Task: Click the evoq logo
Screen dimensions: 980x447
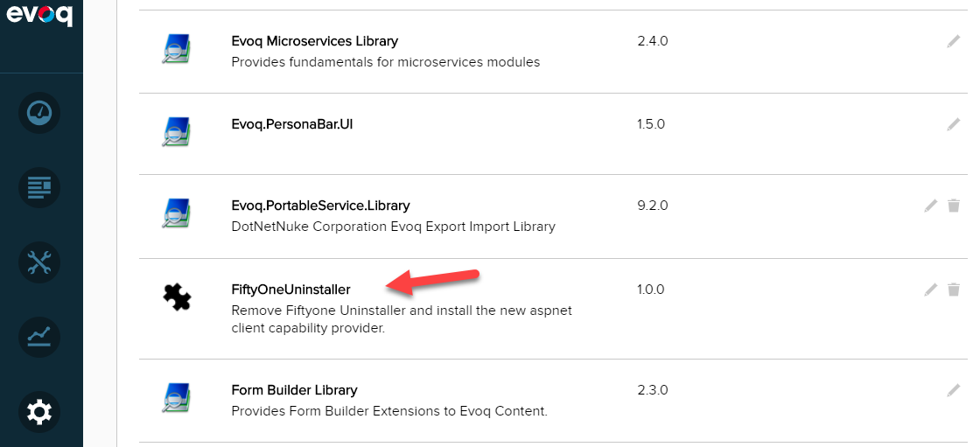Action: pos(39,14)
